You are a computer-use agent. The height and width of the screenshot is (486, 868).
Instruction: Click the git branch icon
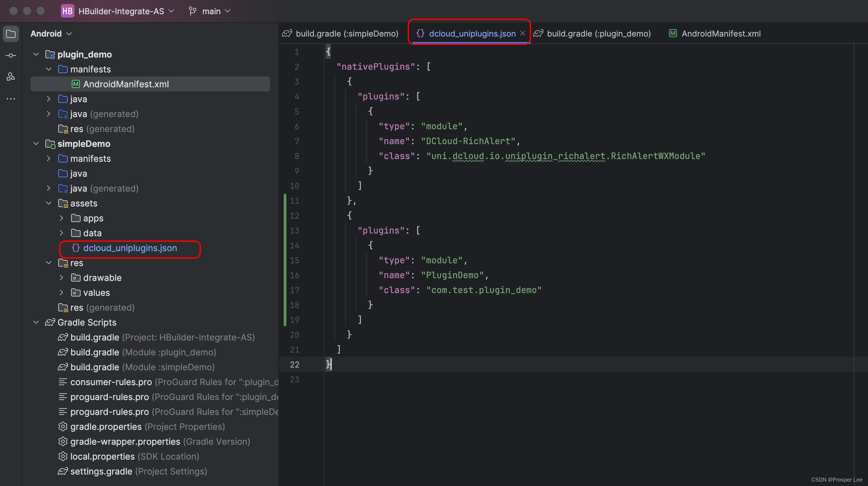coord(193,11)
